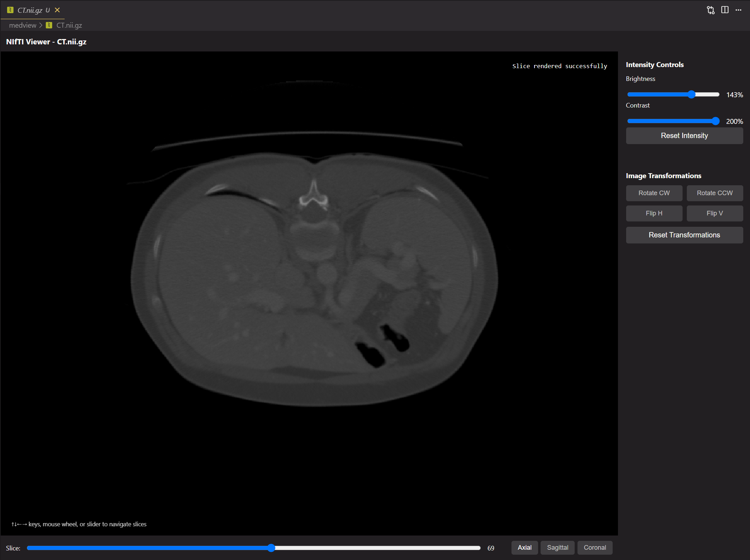
Task: Select the CT.nii.gz editor tab
Action: [x=33, y=10]
